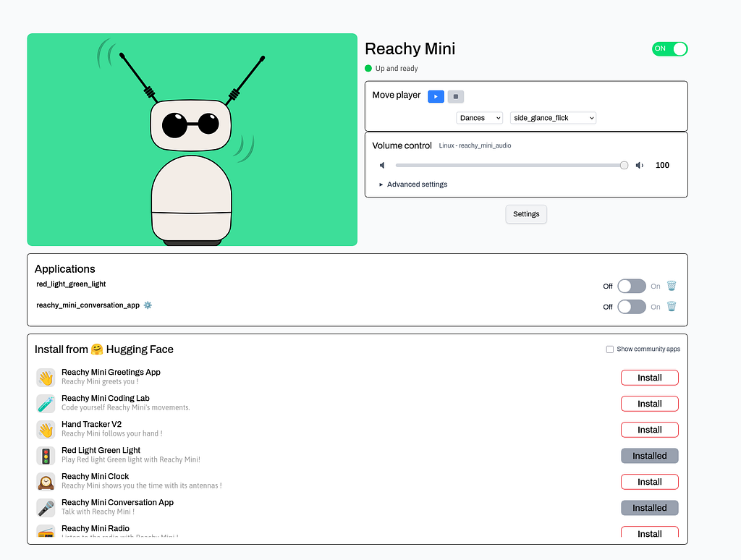Click the reachy_mini_conversation_app name
Screen dimensions: 741x560
coord(88,305)
